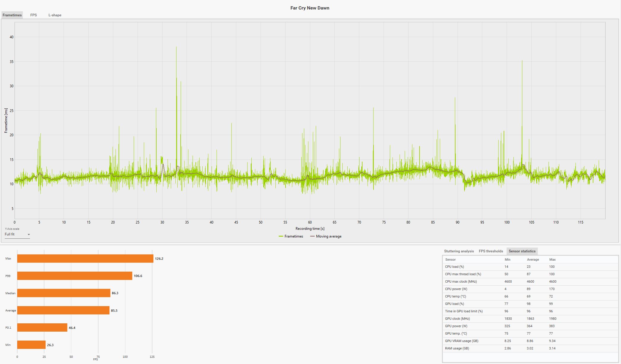Select the GPU temp. (°C) row
Viewport: 621px width, 364px height.
(456, 333)
